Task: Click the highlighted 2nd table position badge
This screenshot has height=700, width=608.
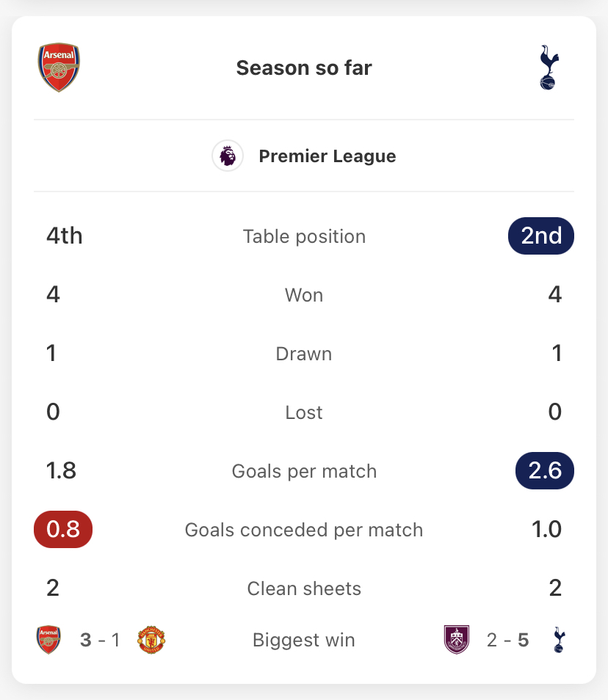Action: (541, 236)
